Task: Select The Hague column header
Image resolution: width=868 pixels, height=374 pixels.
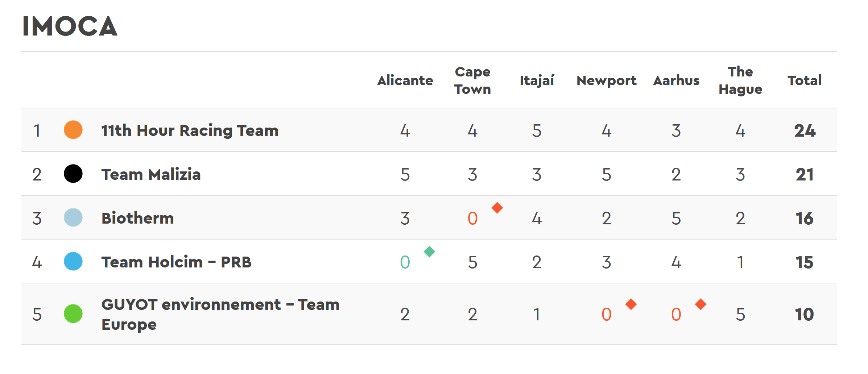Action: (x=740, y=80)
